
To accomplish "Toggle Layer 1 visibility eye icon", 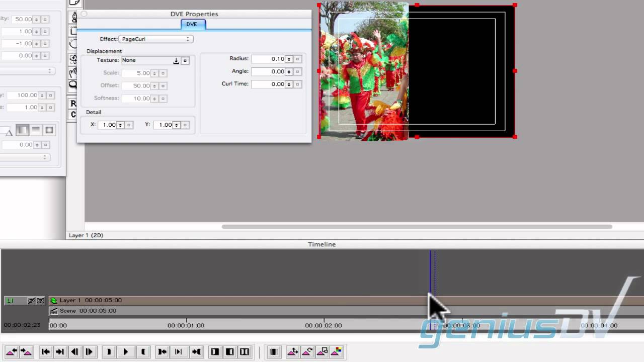I will pos(40,301).
